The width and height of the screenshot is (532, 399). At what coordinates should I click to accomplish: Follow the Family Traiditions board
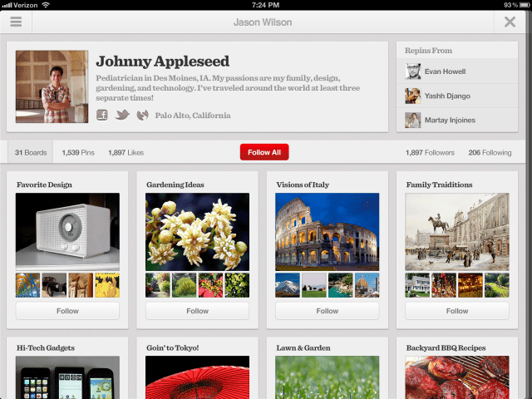(457, 311)
